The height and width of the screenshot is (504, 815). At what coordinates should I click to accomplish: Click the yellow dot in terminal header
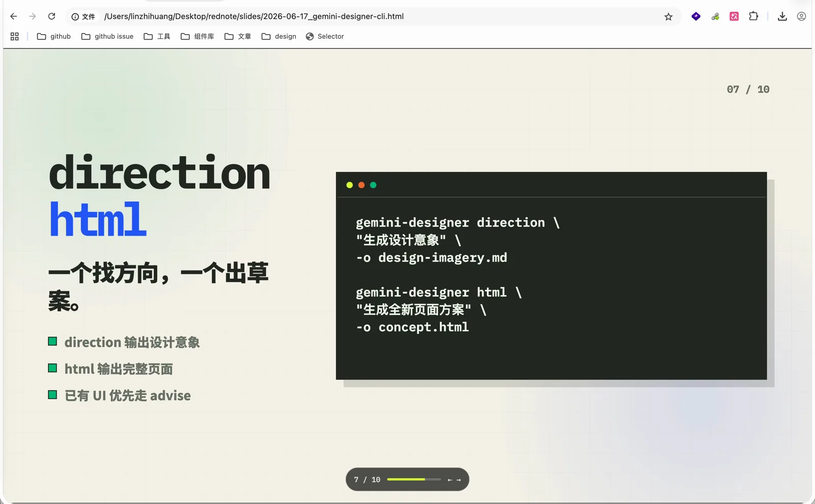pos(349,185)
